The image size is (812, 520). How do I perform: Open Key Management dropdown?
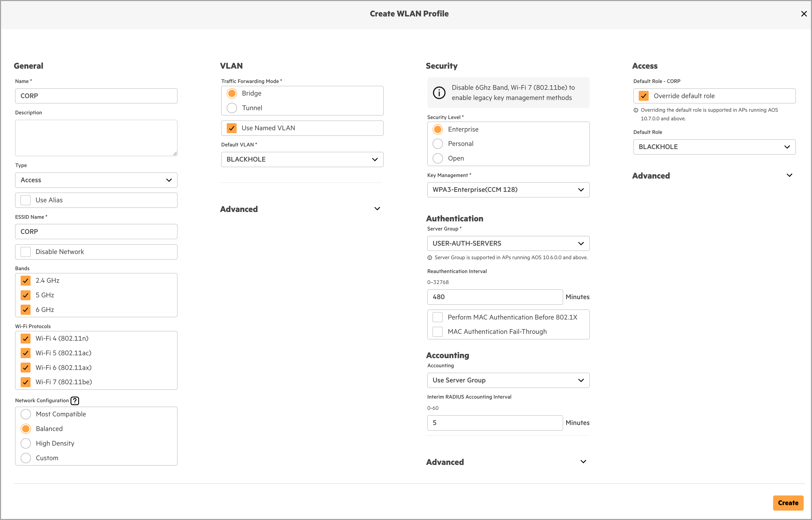pos(508,190)
